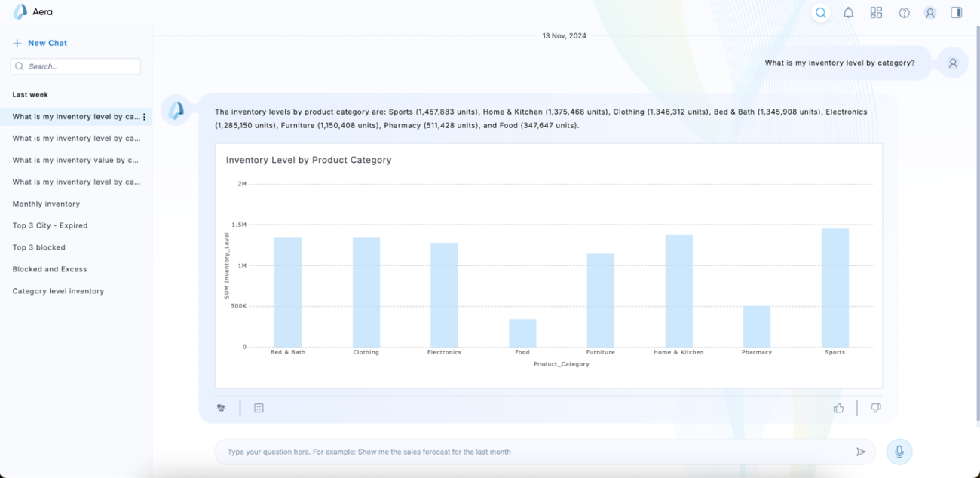Give the response a thumbs down
Screen dimensions: 980x478
click(875, 407)
